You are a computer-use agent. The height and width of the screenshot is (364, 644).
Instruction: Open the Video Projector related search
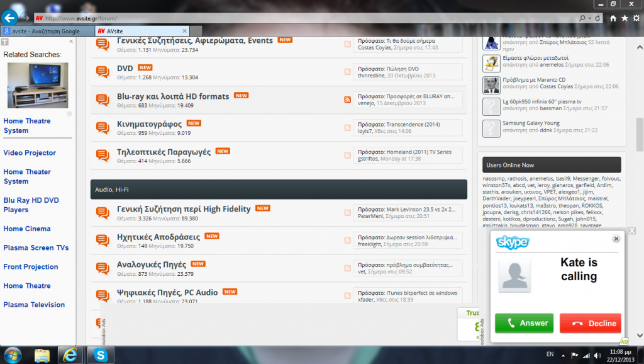pos(30,152)
